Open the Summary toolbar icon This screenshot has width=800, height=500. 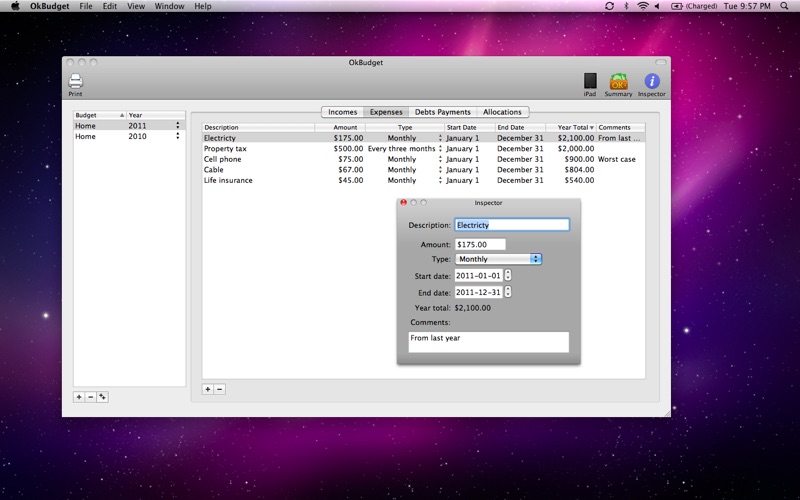[x=618, y=84]
